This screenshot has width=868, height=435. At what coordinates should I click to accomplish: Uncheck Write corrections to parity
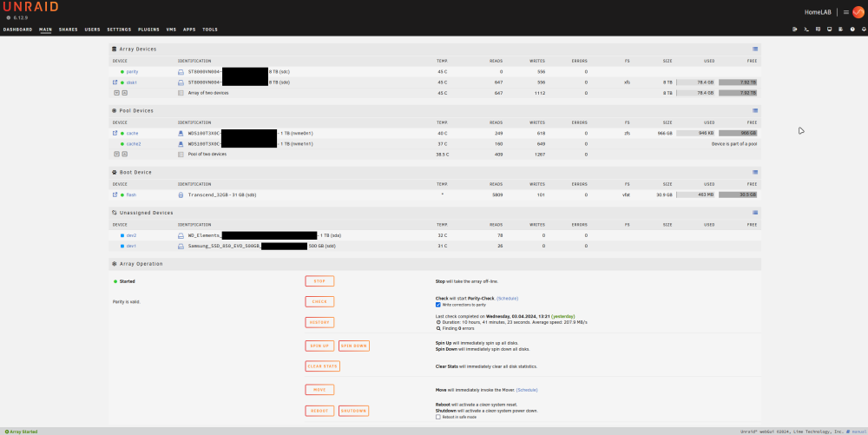click(437, 305)
